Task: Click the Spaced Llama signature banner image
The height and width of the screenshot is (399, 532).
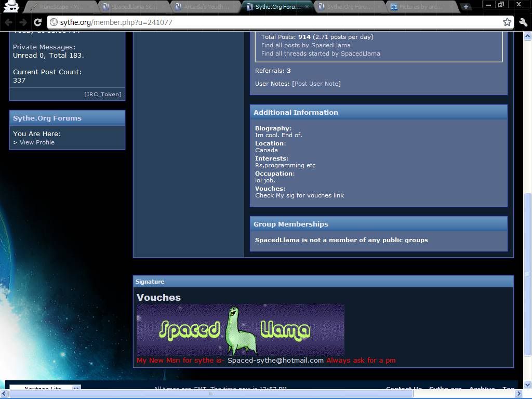Action: point(241,330)
